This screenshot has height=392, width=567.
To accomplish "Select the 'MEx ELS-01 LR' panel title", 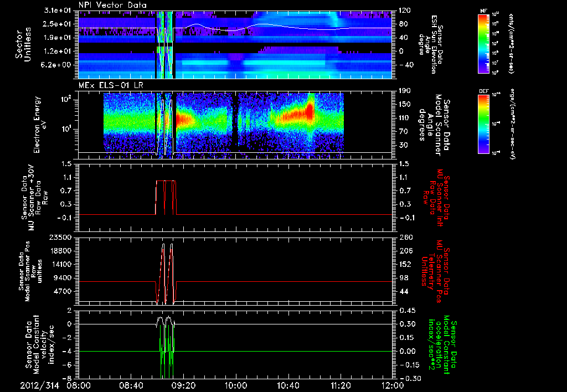I will click(110, 85).
